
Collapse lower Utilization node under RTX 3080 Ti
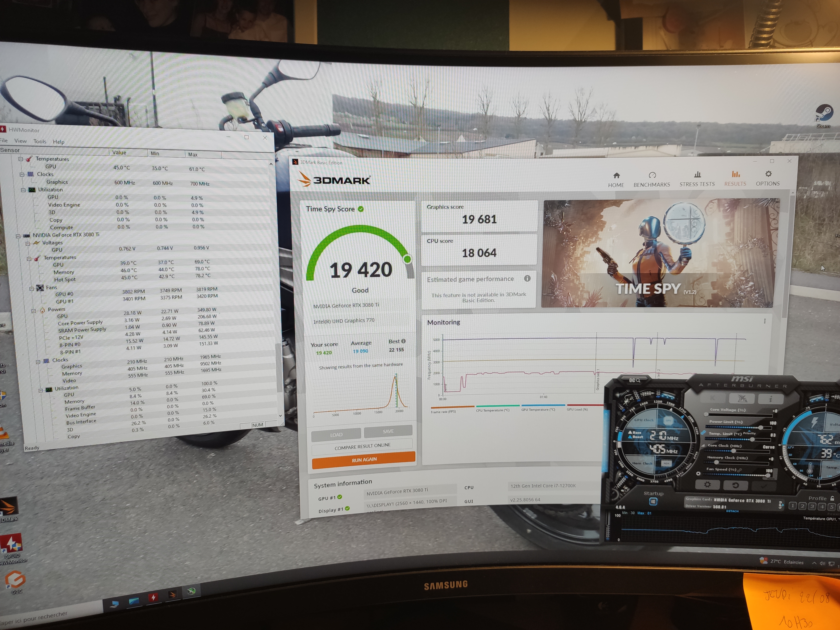40,390
